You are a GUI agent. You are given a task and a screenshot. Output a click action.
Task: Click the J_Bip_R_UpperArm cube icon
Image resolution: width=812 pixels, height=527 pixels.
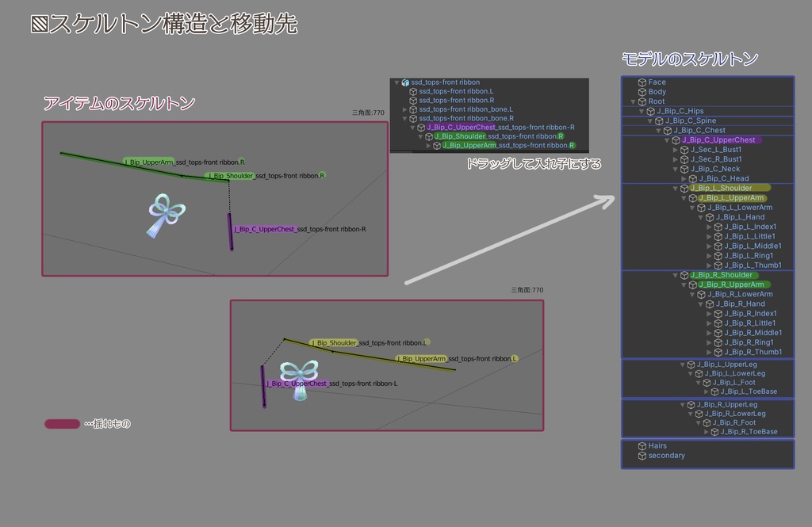coord(693,285)
